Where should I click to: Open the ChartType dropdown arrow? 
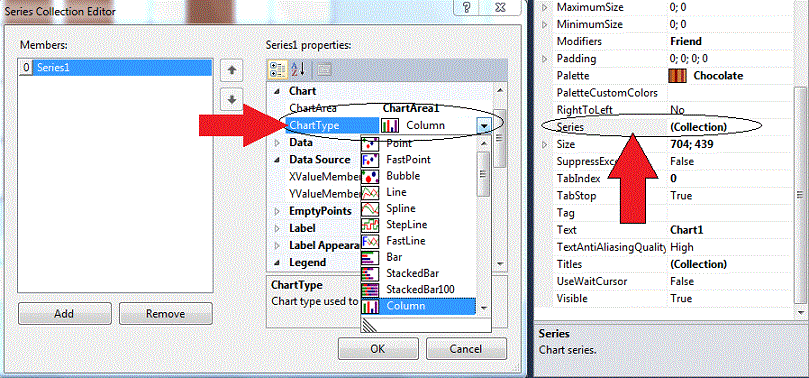(x=483, y=125)
